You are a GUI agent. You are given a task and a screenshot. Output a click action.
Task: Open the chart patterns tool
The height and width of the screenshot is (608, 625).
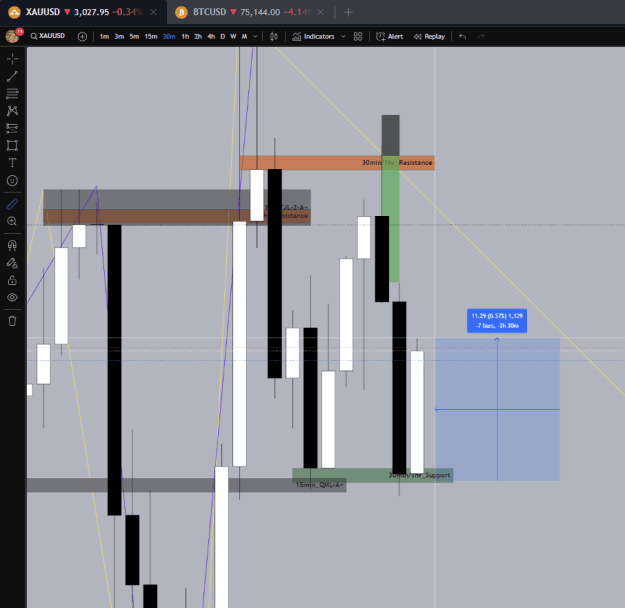(12, 110)
